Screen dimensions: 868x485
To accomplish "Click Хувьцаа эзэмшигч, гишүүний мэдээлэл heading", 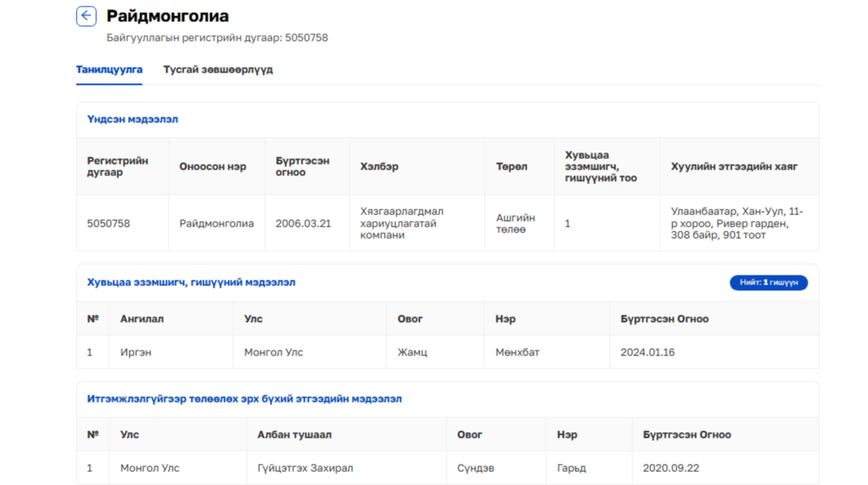I will [x=192, y=283].
